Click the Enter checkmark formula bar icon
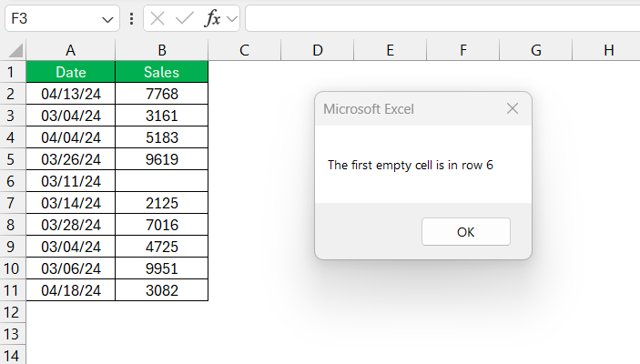The height and width of the screenshot is (364, 640). click(185, 18)
